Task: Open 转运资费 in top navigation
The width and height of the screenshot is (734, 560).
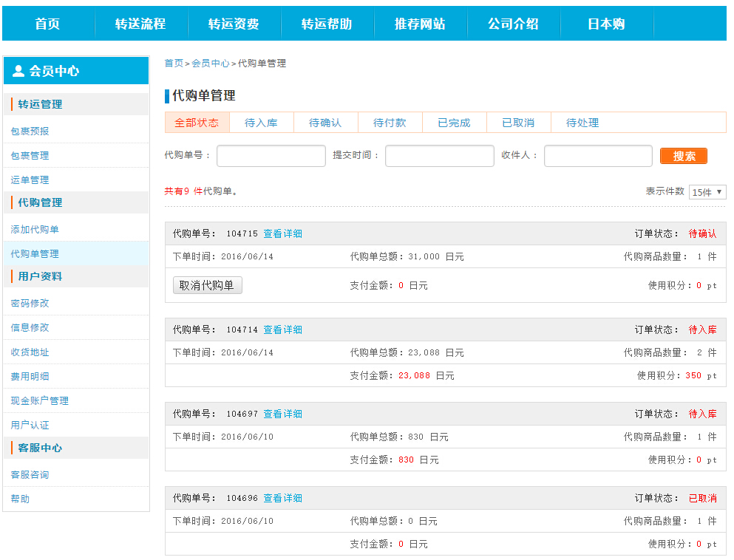Action: [234, 24]
